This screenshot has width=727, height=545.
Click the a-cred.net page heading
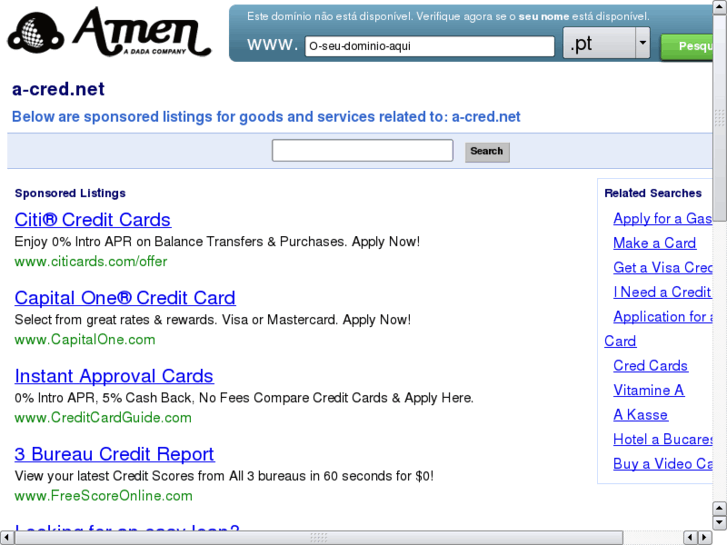click(x=58, y=89)
